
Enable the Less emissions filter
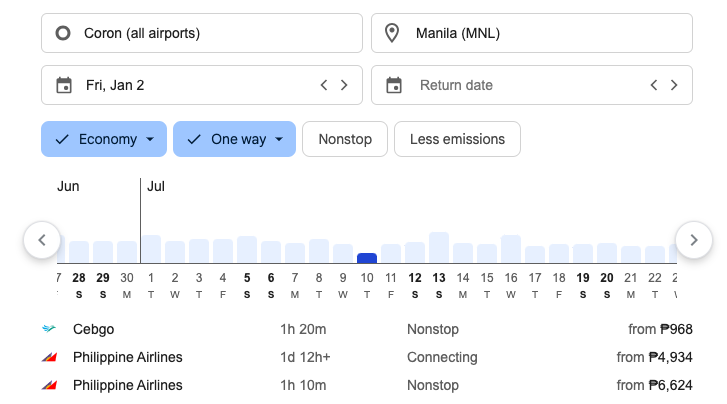[x=457, y=139]
